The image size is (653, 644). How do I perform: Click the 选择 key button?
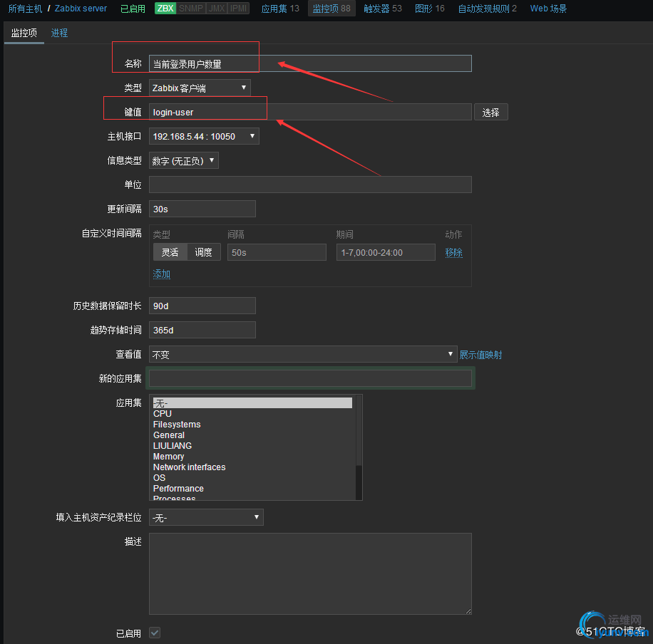tap(490, 112)
